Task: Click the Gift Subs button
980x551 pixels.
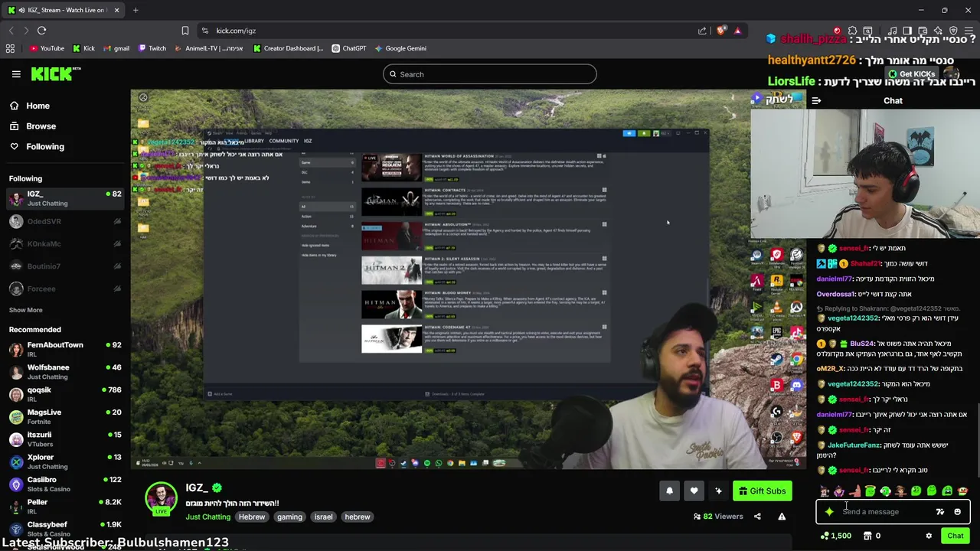Action: tap(762, 491)
